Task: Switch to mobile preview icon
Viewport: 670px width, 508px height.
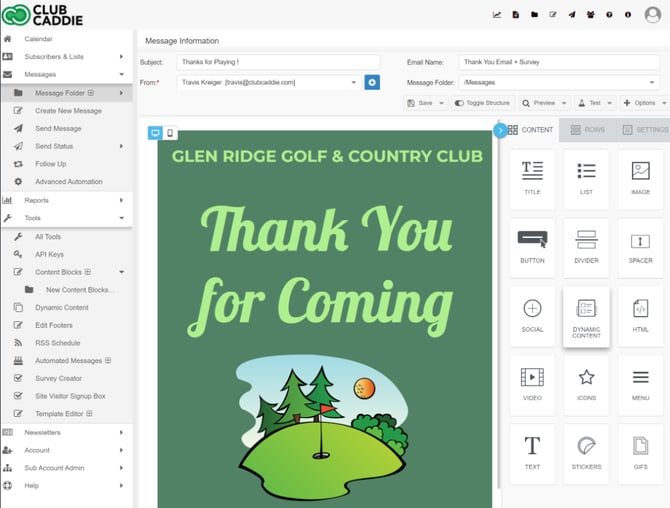Action: [170, 133]
